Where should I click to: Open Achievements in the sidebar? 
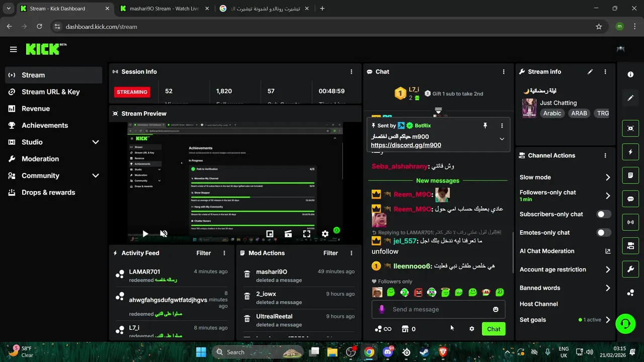click(53, 125)
